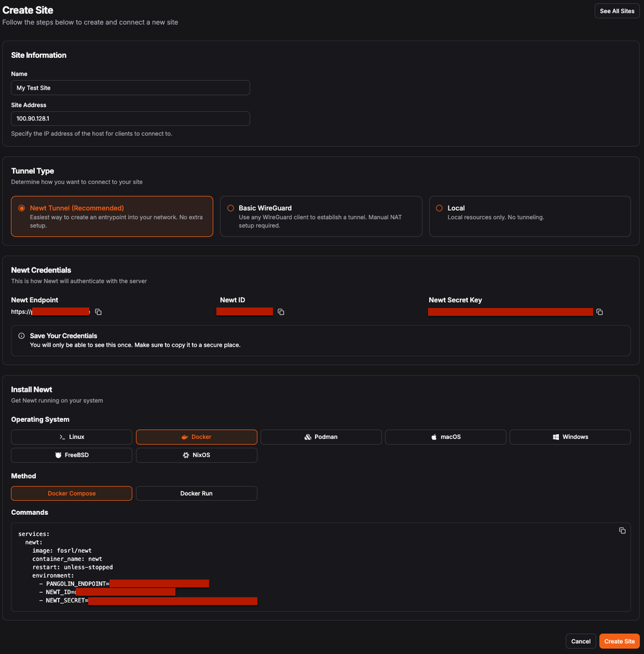Copy the Newt Endpoint value

98,312
